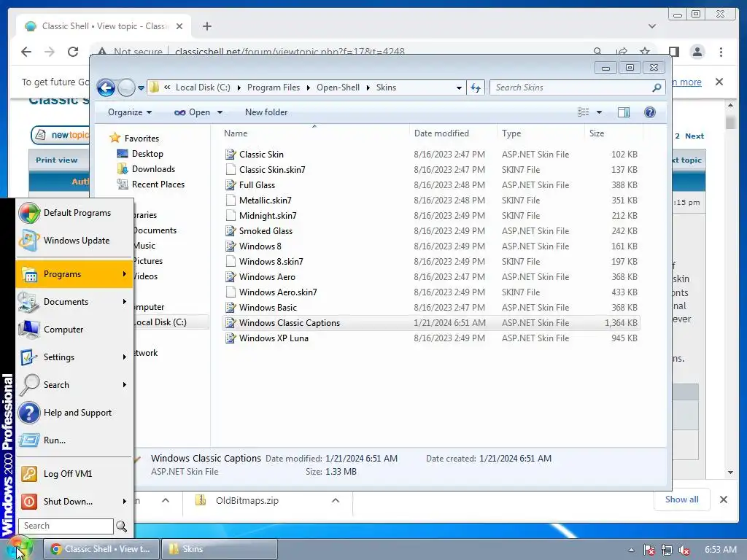747x560 pixels.
Task: Select the Windows XP Luna file icon
Action: coord(231,338)
